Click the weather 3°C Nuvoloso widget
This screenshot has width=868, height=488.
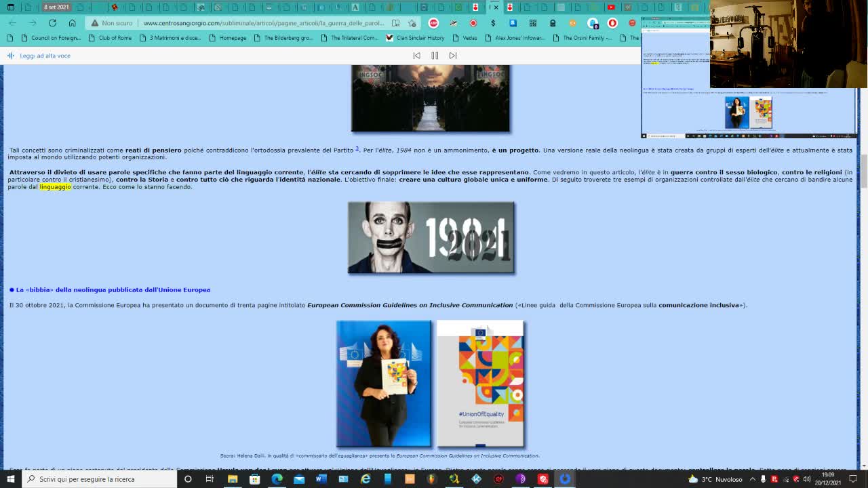tap(716, 479)
